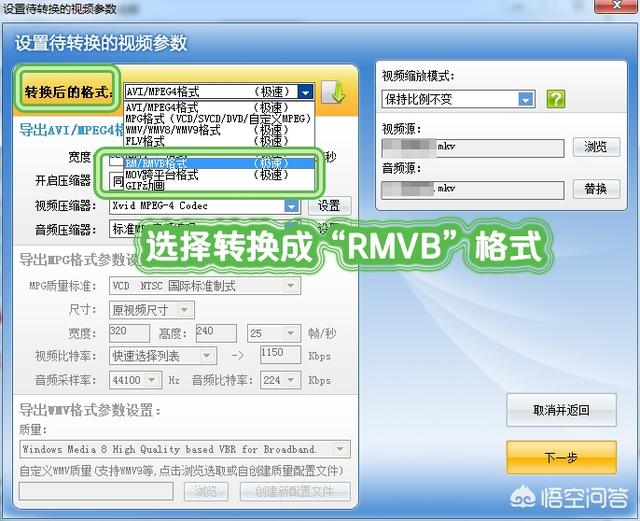Screen dimensions: 640x521
Task: Open the 尺寸 原视频尺寸 dropdown
Action: coord(151,310)
